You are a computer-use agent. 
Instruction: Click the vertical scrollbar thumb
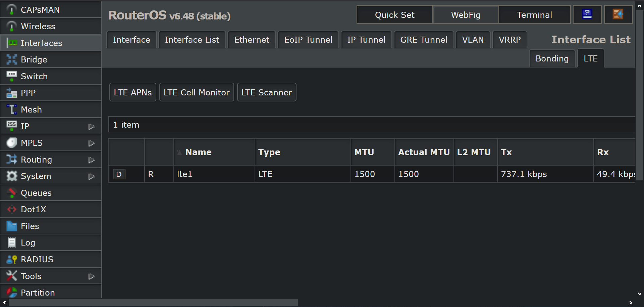[640, 95]
